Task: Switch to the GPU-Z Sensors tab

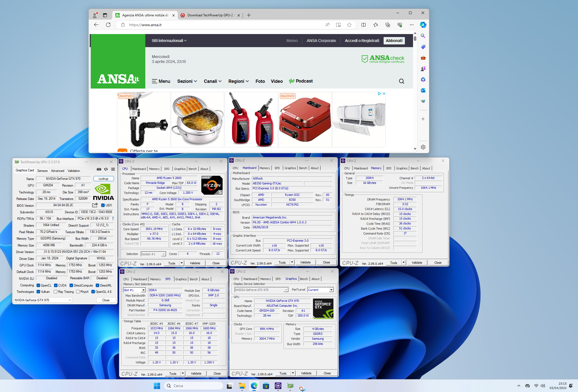Action: click(42, 171)
